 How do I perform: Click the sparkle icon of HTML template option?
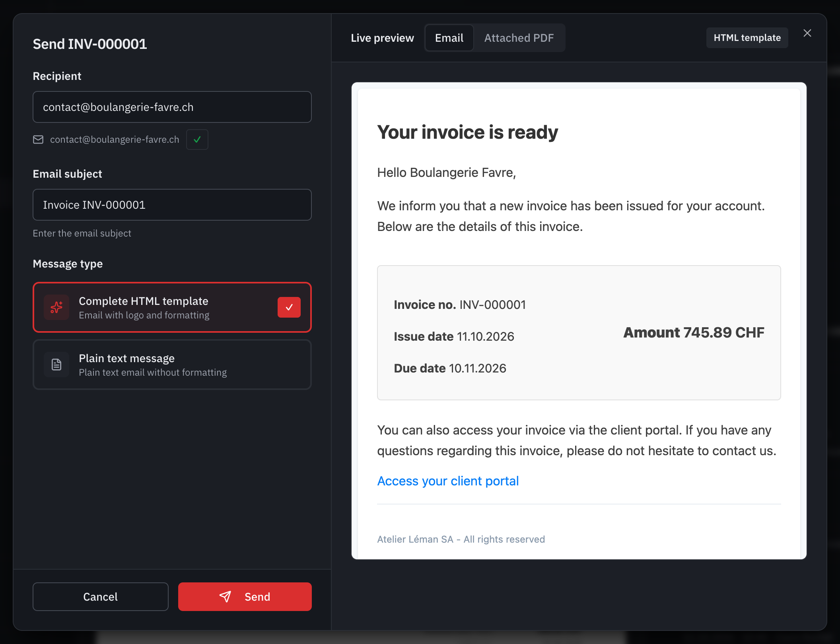[x=56, y=307]
